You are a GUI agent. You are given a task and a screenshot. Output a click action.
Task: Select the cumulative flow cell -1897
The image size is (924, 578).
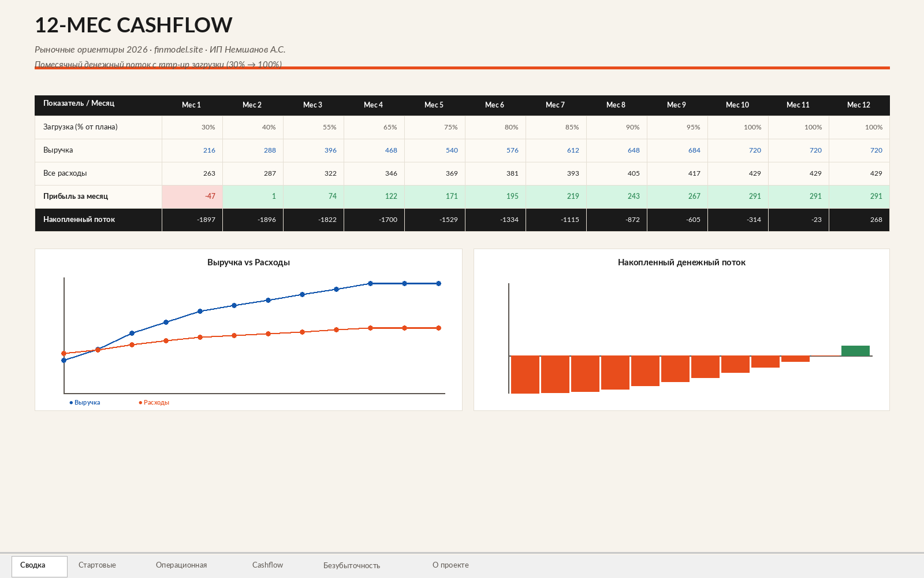(192, 220)
